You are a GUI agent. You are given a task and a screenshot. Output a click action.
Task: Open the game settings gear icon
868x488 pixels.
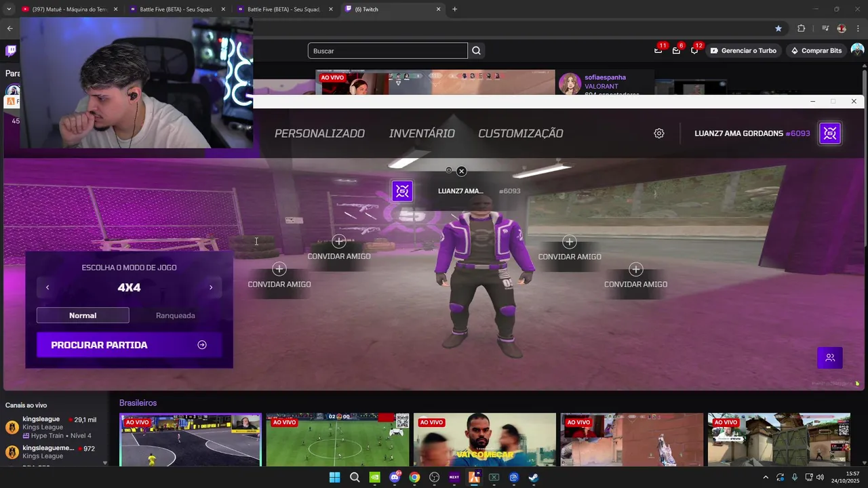click(659, 134)
